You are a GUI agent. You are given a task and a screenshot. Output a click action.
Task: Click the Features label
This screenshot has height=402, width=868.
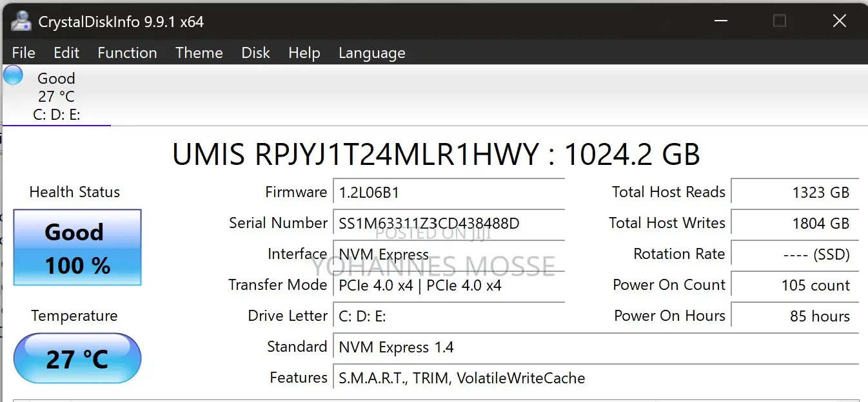[x=299, y=378]
